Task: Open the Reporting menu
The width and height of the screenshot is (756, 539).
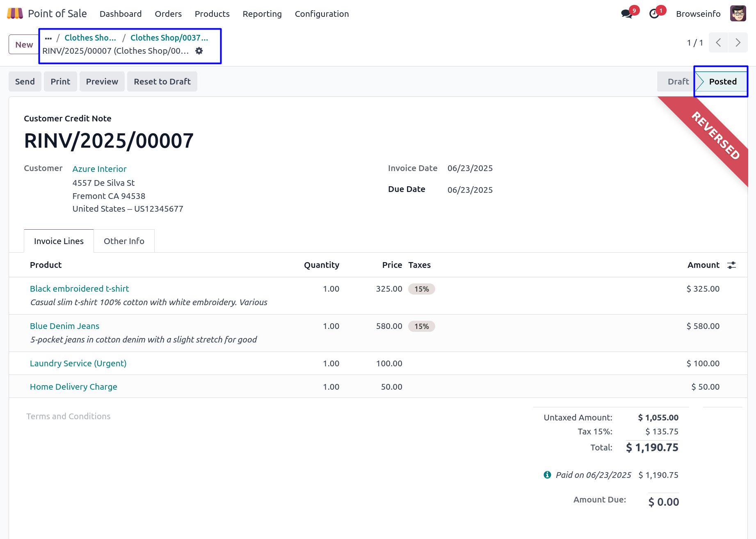Action: 262,14
